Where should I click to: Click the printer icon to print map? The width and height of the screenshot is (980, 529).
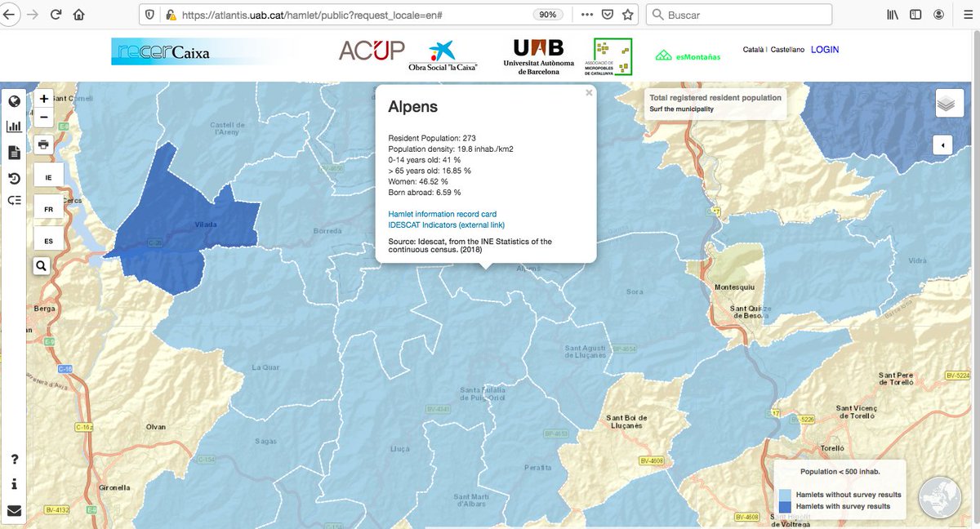(x=43, y=144)
